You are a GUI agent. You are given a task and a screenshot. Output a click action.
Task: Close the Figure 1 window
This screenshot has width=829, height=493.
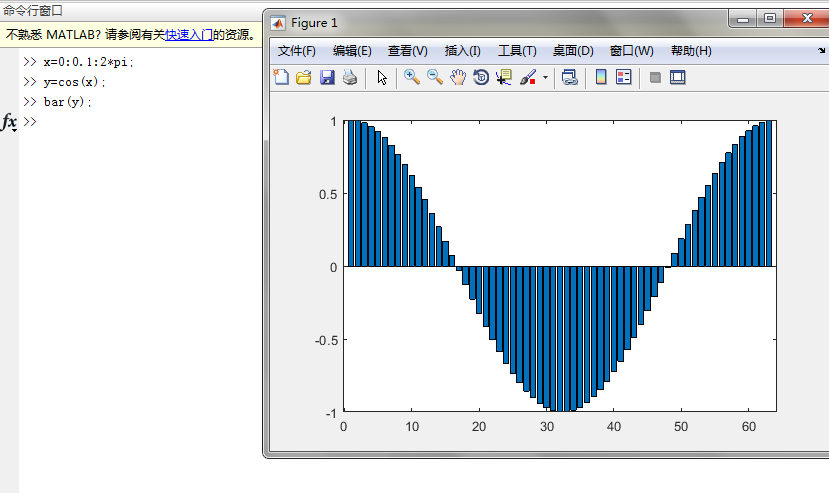click(807, 19)
